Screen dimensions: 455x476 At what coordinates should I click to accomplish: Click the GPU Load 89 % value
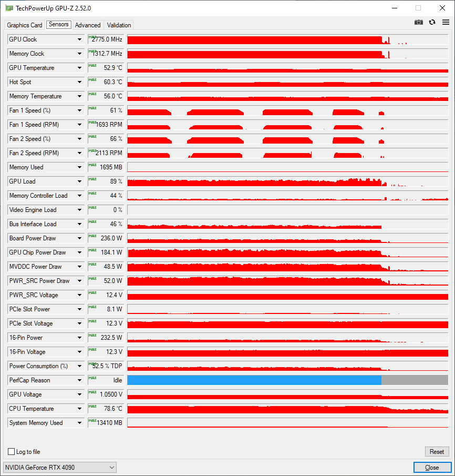coord(106,181)
